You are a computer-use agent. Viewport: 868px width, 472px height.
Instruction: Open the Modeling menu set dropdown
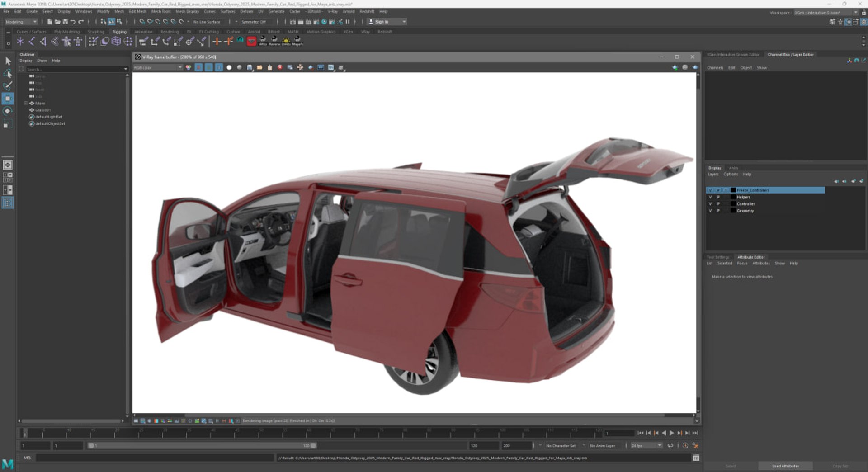point(21,22)
